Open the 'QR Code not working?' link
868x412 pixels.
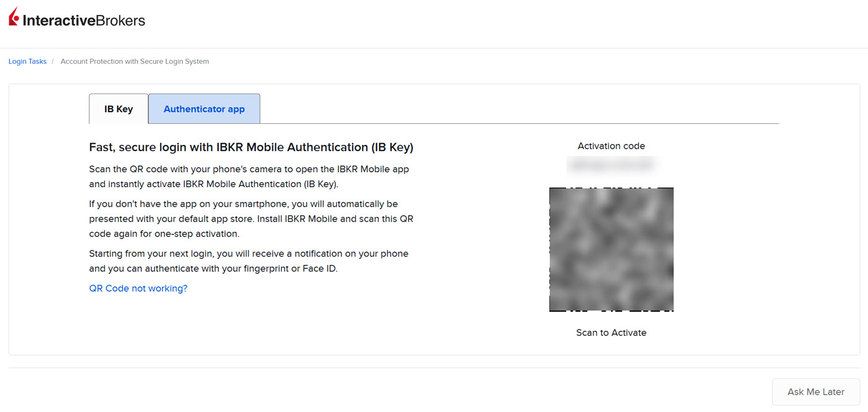[x=138, y=288]
